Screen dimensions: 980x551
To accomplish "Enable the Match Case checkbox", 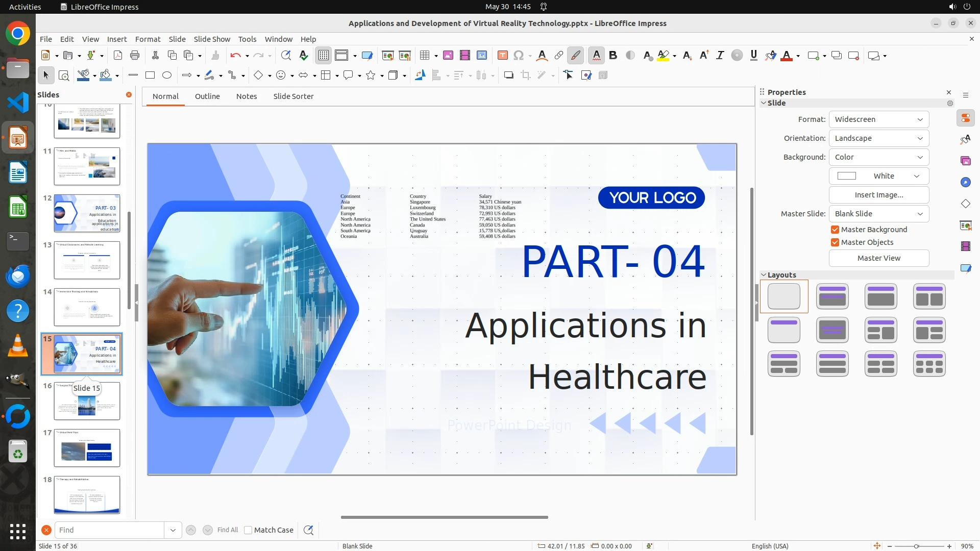I will 248,530.
